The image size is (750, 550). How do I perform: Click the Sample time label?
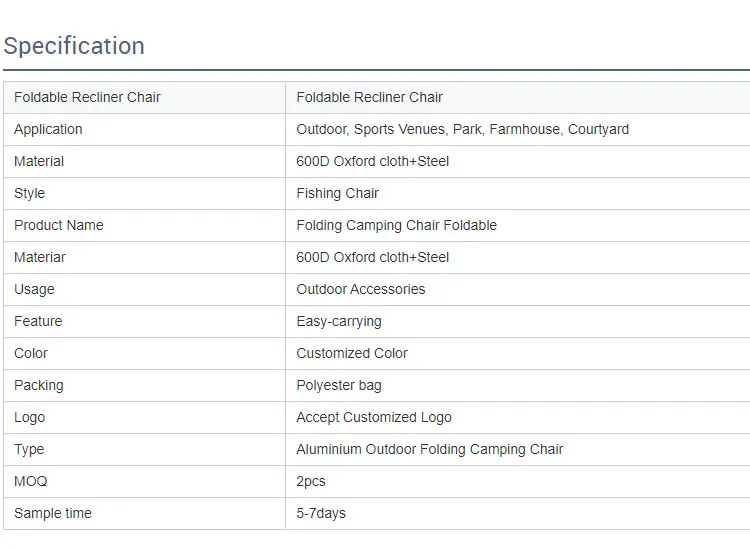pos(52,513)
